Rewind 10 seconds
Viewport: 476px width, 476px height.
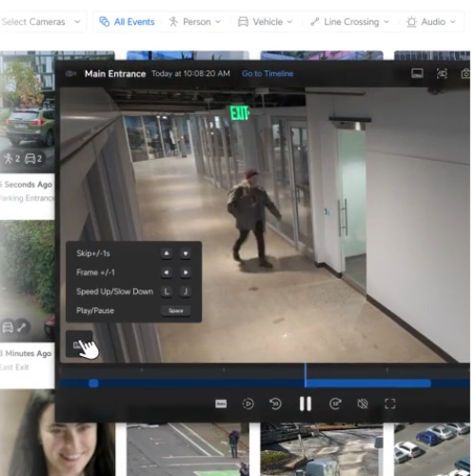[x=275, y=404]
